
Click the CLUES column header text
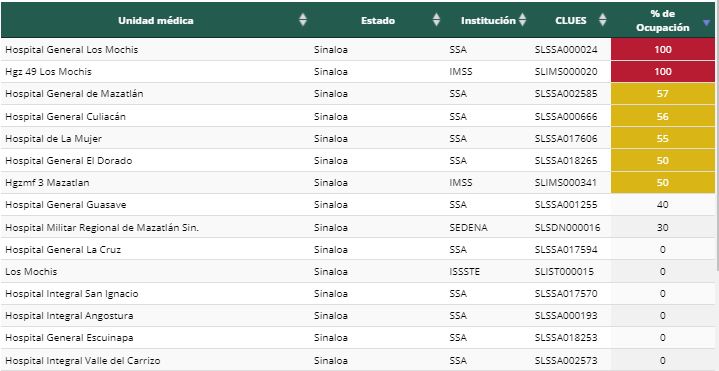[x=571, y=21]
